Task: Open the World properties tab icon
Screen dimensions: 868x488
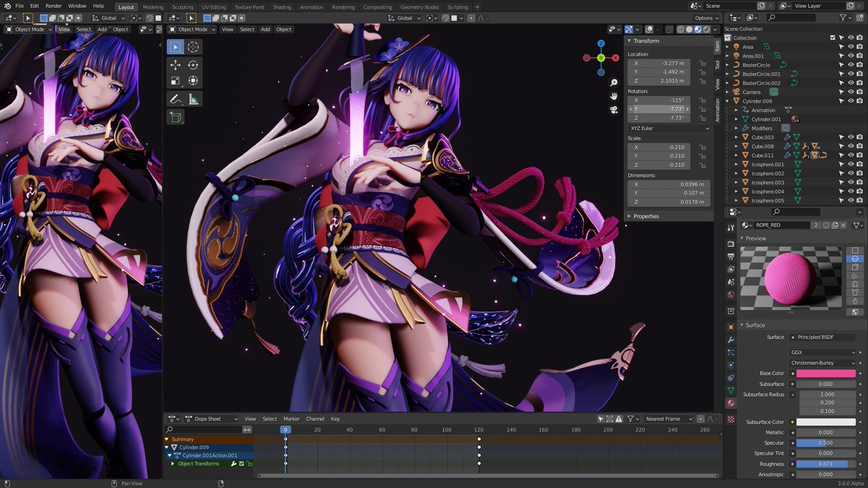Action: coord(731,295)
